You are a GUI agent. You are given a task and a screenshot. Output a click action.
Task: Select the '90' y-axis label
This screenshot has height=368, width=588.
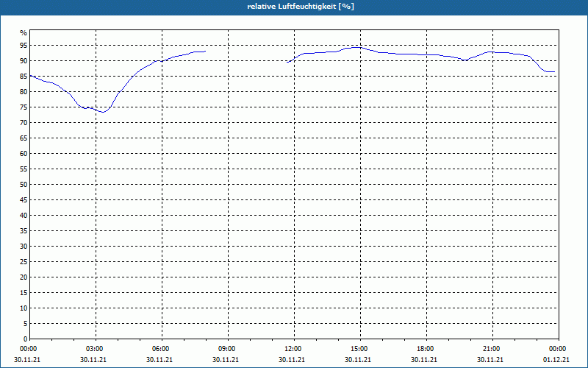pos(24,61)
